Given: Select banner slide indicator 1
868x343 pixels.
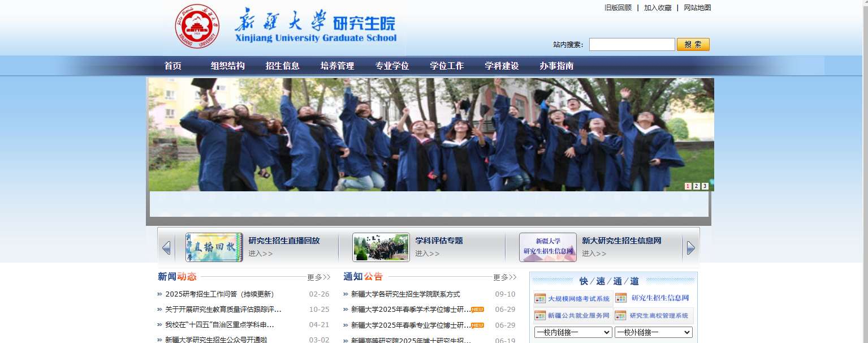Looking at the screenshot, I should (688, 186).
